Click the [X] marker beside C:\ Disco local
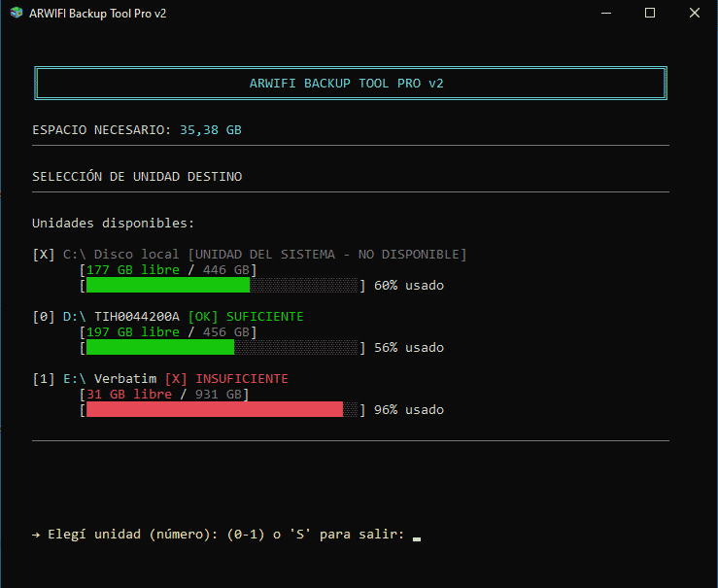 [x=44, y=255]
